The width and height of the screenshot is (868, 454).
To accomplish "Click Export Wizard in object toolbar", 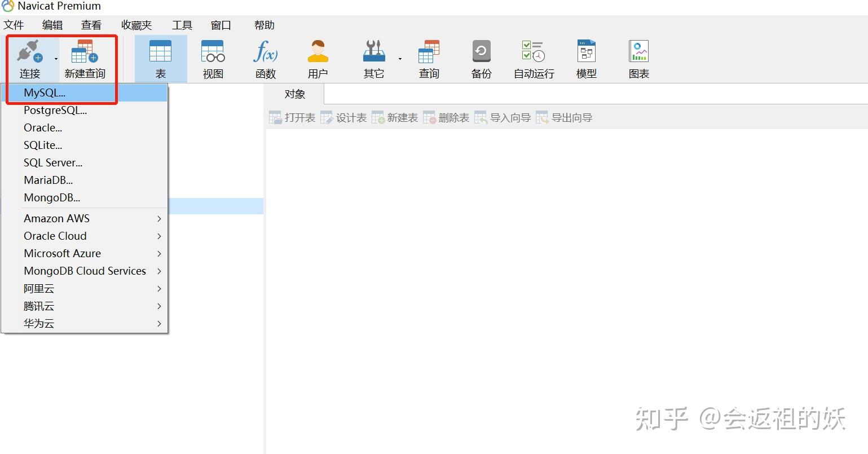I will coord(564,118).
